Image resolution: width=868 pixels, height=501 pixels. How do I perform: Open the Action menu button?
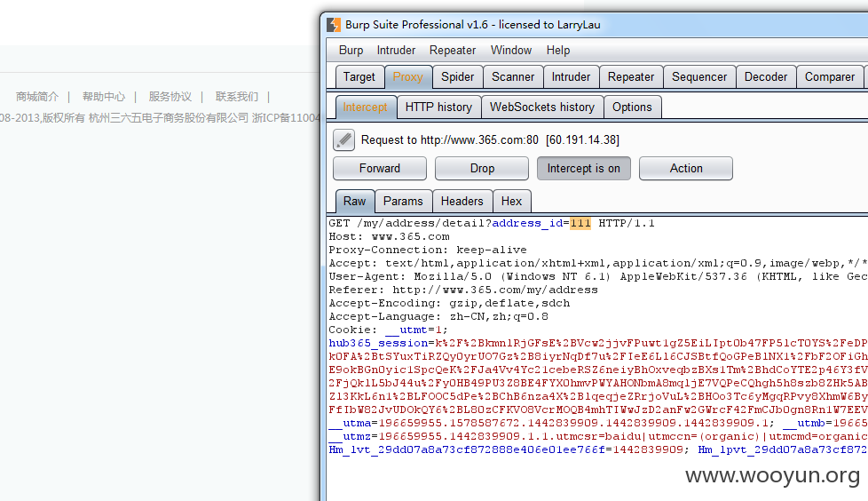click(686, 169)
